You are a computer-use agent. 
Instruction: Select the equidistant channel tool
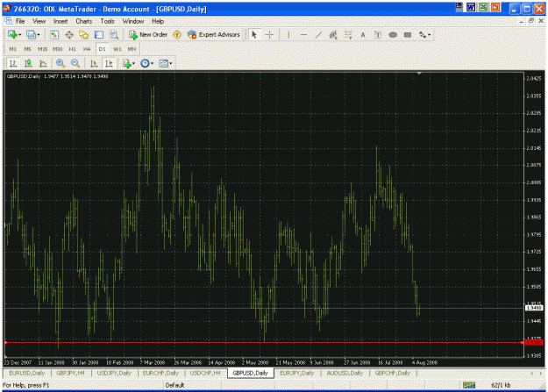click(x=333, y=34)
